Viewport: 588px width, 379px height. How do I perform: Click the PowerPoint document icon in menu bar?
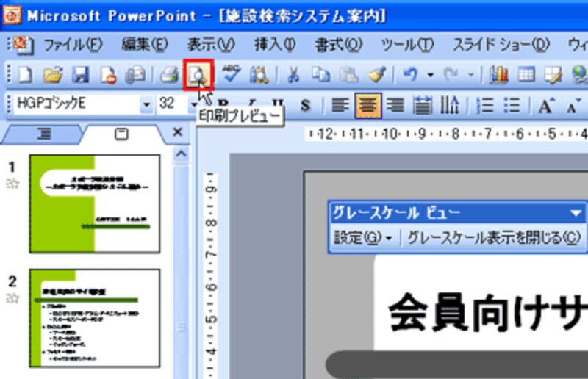(24, 45)
